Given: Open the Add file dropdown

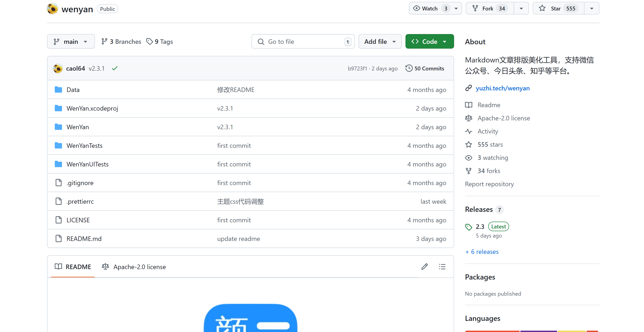Looking at the screenshot, I should [x=380, y=41].
